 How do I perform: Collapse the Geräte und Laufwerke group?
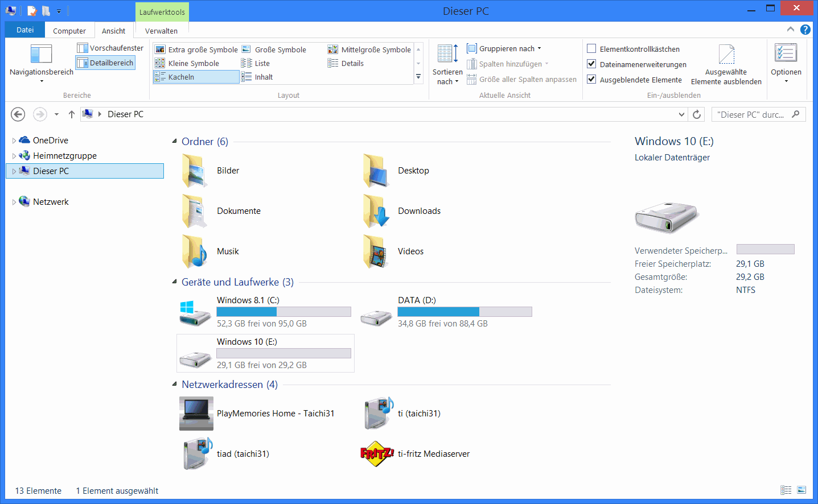point(175,282)
